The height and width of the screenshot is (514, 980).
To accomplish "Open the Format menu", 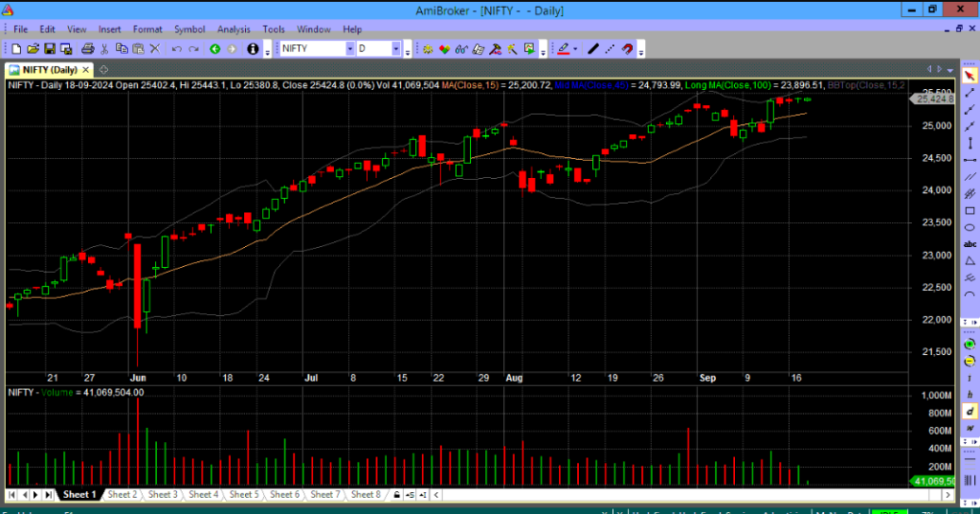I will point(147,30).
